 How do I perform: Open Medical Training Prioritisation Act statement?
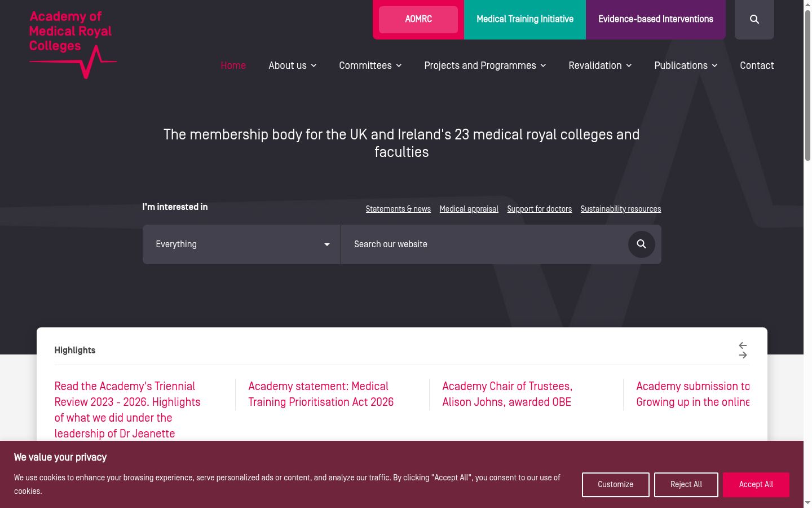[x=321, y=394]
